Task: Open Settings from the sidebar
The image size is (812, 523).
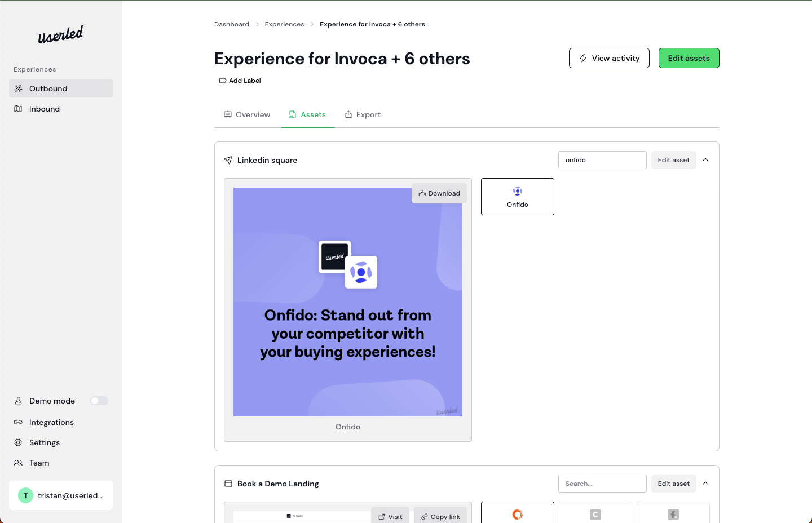Action: (44, 442)
